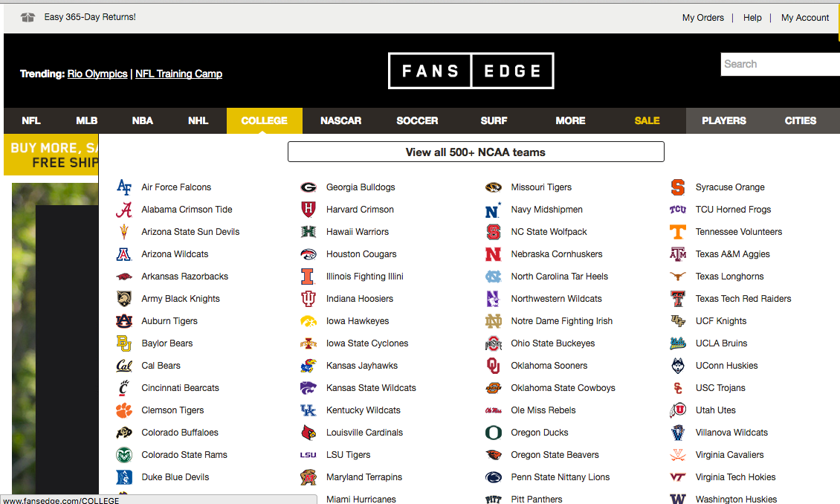Screen dimensions: 840x504
Task: Click the Arkansas Razorbacks hog logo
Action: pyautogui.click(x=123, y=277)
